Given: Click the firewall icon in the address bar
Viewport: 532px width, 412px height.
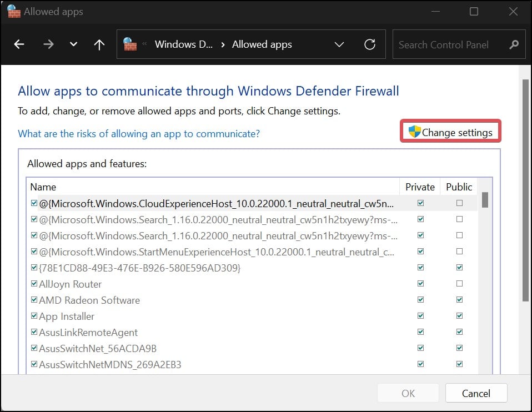Looking at the screenshot, I should point(130,44).
